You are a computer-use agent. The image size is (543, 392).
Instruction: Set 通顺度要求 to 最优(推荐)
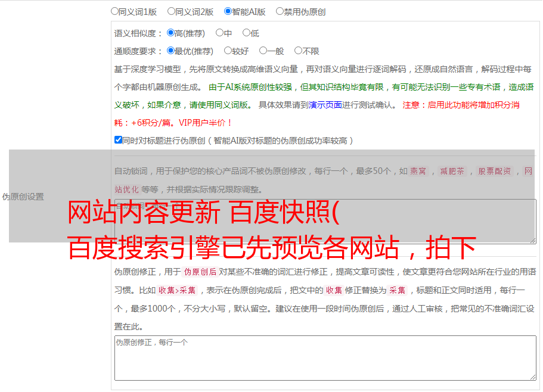tap(170, 51)
